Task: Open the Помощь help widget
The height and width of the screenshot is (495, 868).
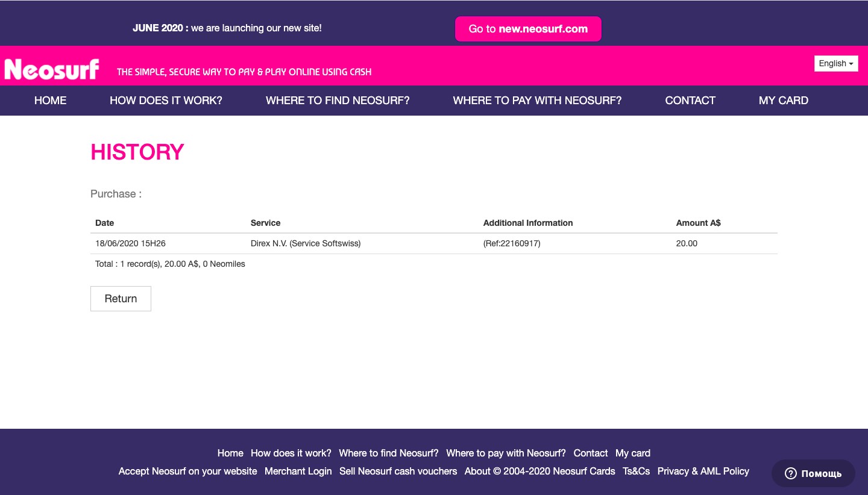Action: (x=813, y=473)
